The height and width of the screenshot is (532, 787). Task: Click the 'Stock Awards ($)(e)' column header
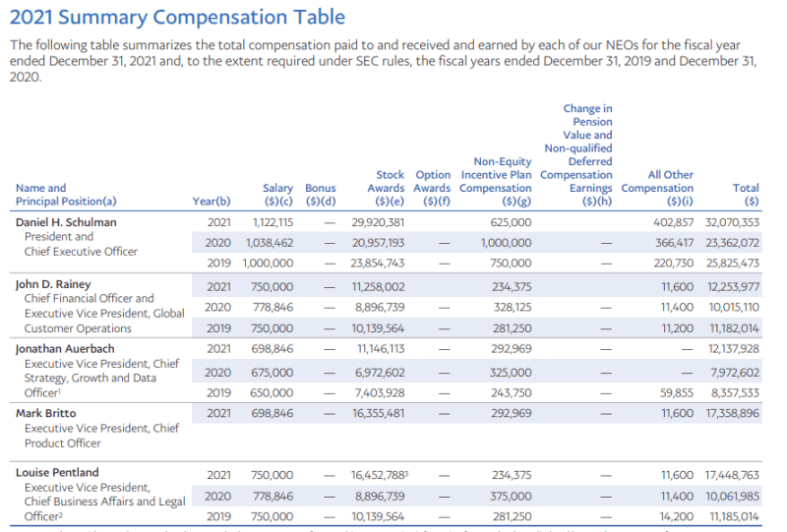(x=386, y=188)
